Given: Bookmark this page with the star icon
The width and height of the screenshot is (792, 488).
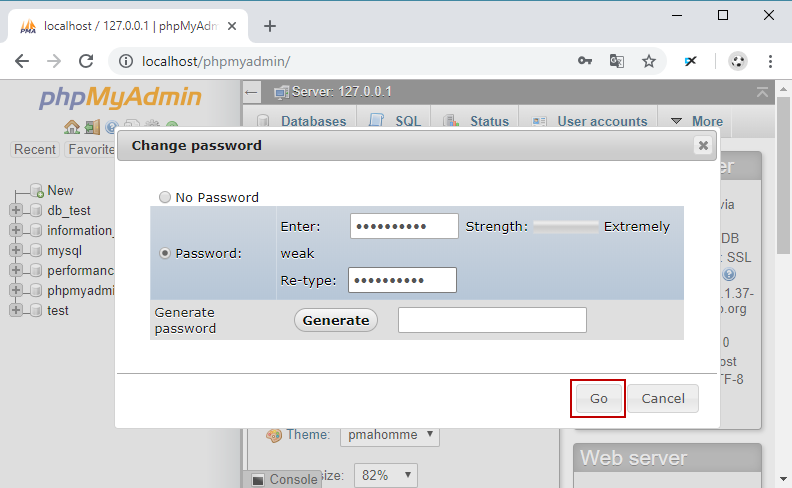Looking at the screenshot, I should click(x=649, y=61).
